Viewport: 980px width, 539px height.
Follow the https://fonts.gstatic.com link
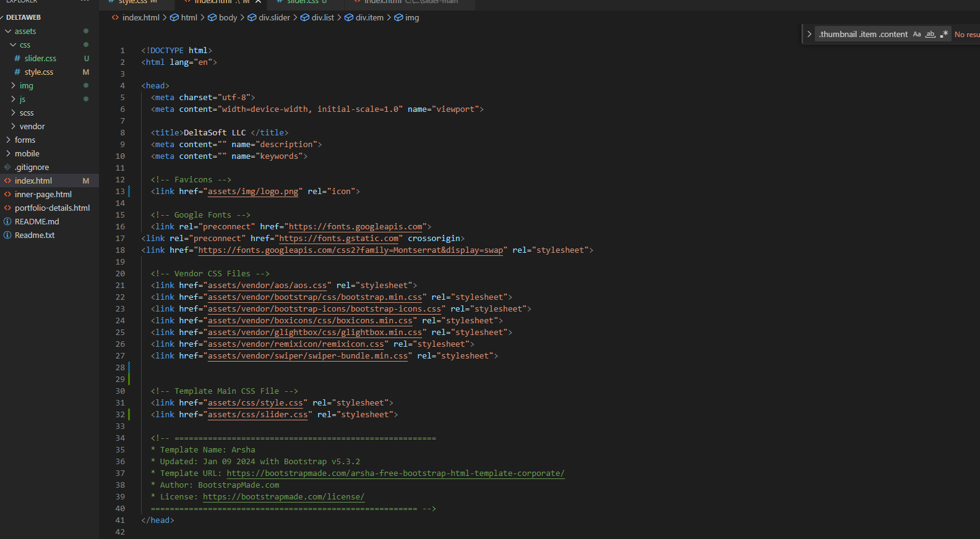coord(339,239)
